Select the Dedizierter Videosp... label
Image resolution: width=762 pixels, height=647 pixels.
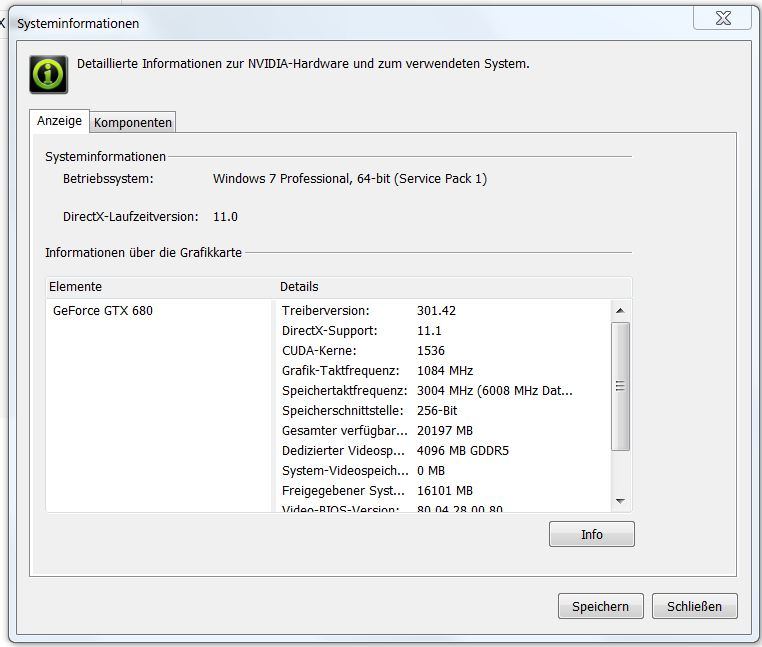click(x=343, y=451)
